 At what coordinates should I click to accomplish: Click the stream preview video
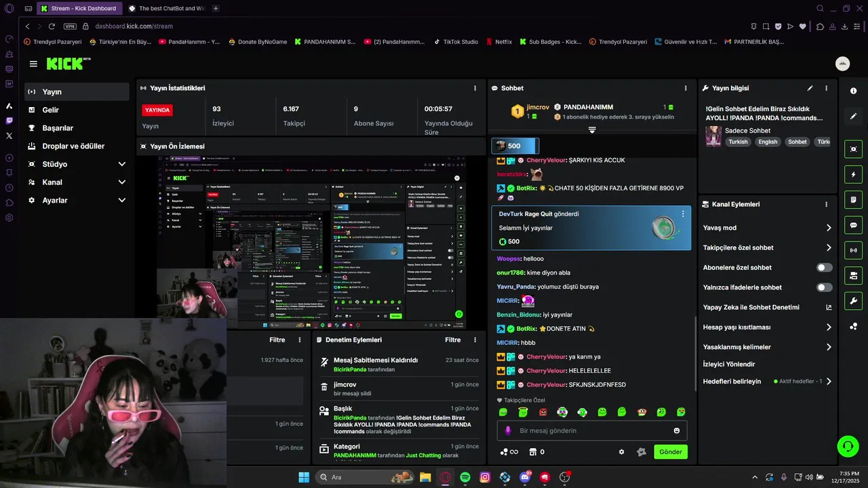311,242
